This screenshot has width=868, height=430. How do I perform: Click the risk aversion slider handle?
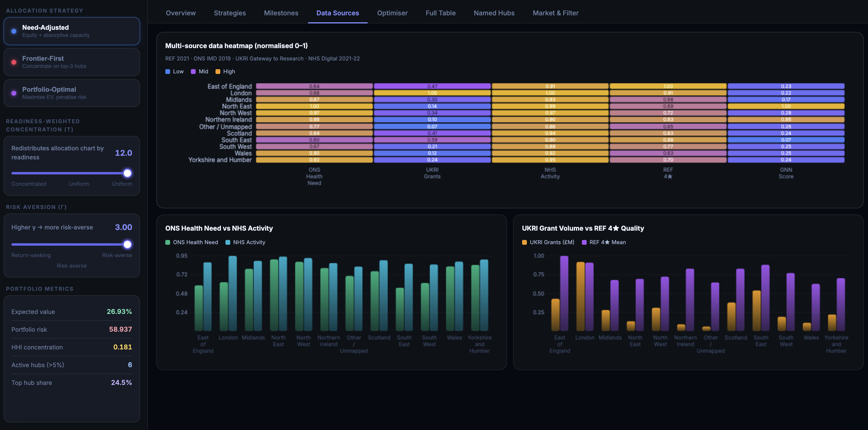tap(127, 244)
